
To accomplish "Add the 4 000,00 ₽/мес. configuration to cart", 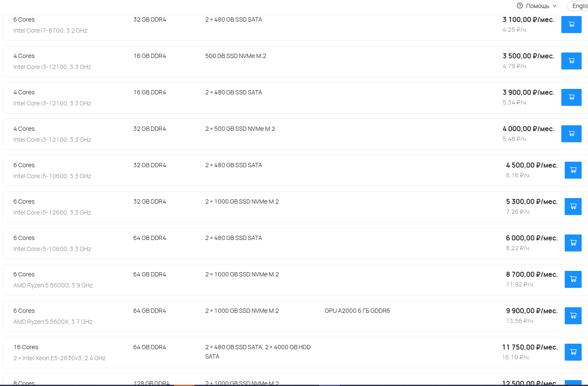I will pos(571,134).
